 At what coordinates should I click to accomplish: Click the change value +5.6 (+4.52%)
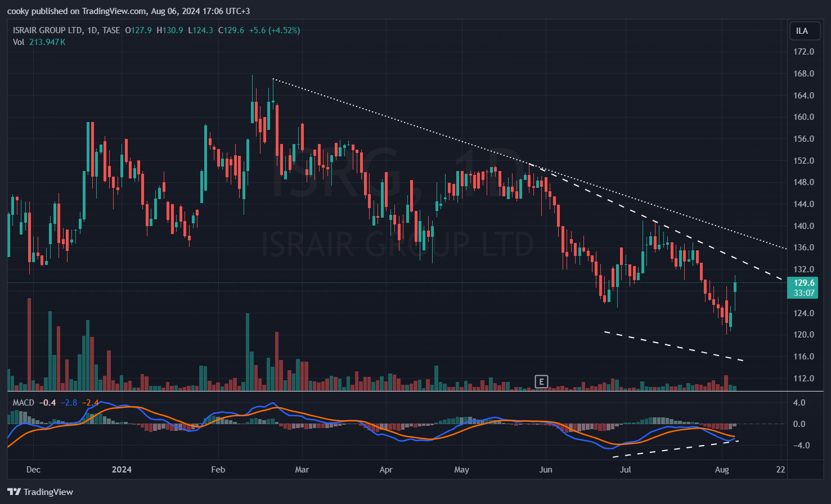click(x=275, y=30)
